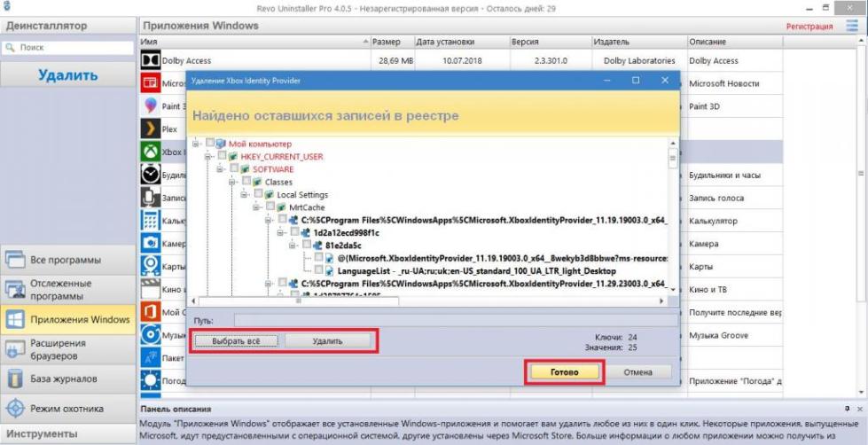This screenshot has height=445, width=868.
Task: Click the search magnifier icon
Action: pyautogui.click(x=10, y=48)
